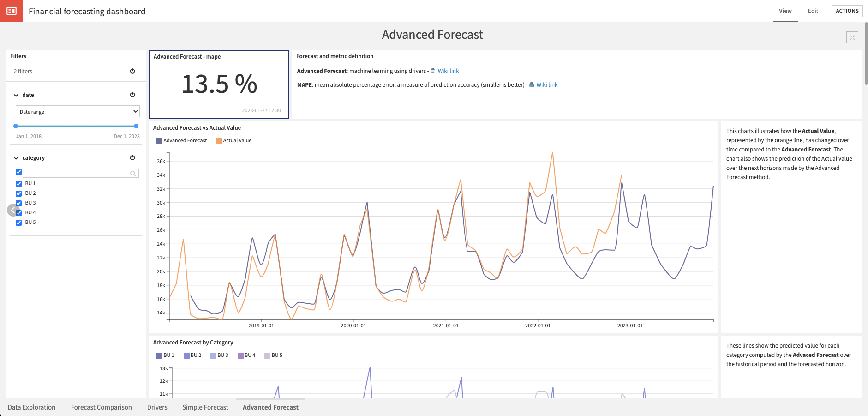The width and height of the screenshot is (868, 416).
Task: Open the Date range dropdown
Action: coord(77,111)
